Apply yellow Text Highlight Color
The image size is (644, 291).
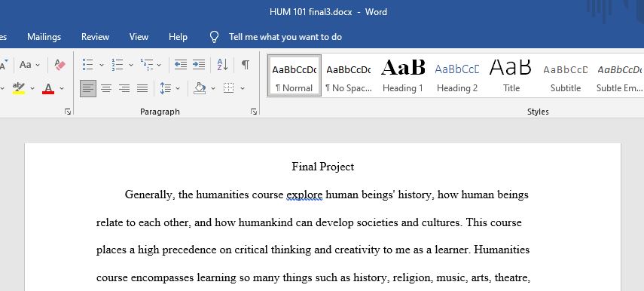19,88
